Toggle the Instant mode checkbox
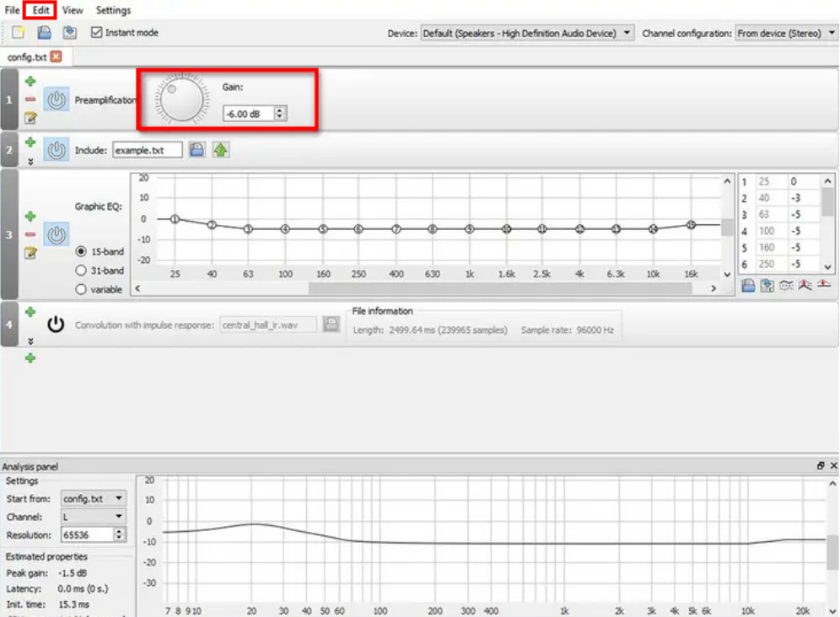This screenshot has height=617, width=840. click(96, 33)
